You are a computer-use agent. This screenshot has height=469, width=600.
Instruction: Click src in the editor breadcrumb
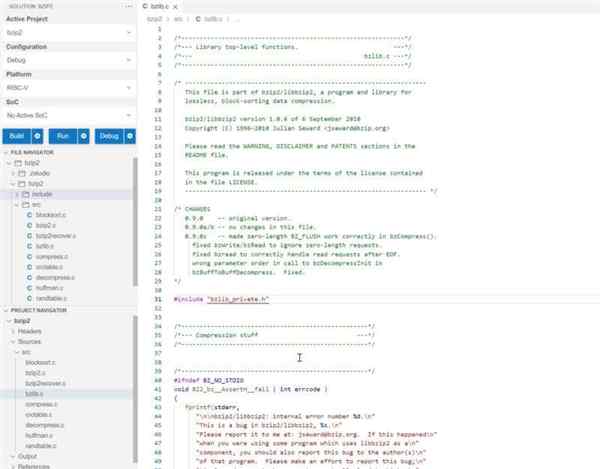click(x=178, y=19)
